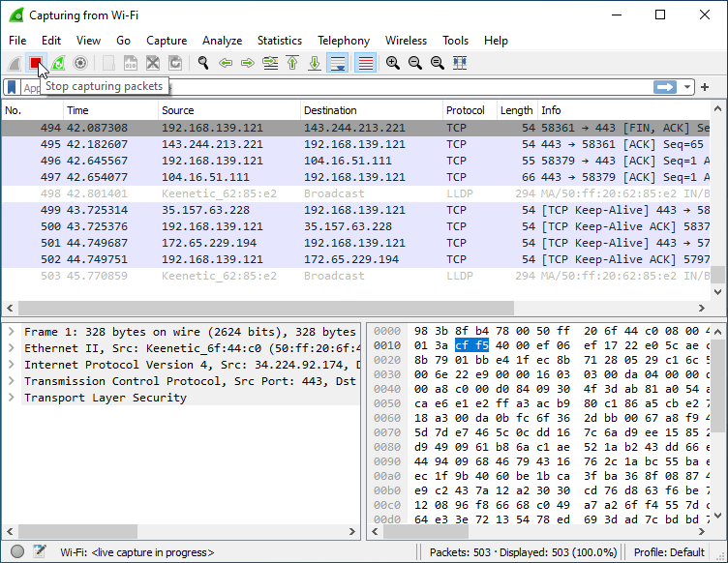Click the Protocol column header
The image size is (728, 563).
point(468,110)
